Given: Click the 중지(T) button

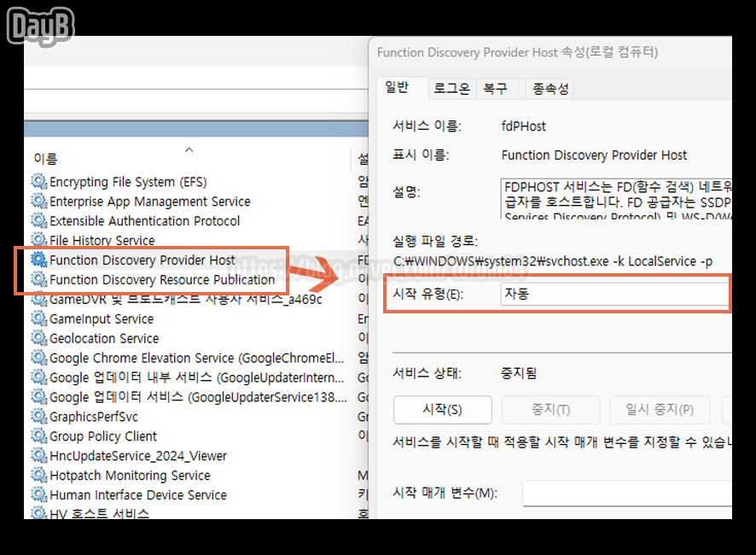Looking at the screenshot, I should [x=550, y=410].
